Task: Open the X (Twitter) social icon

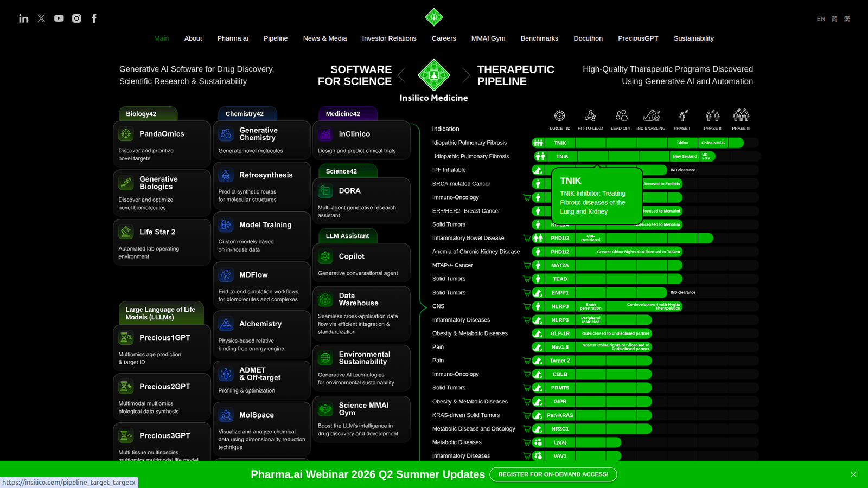Action: 41,18
